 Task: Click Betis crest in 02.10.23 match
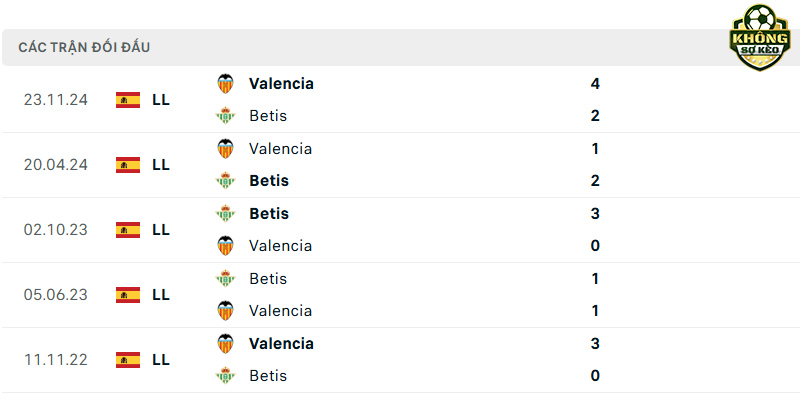[225, 213]
